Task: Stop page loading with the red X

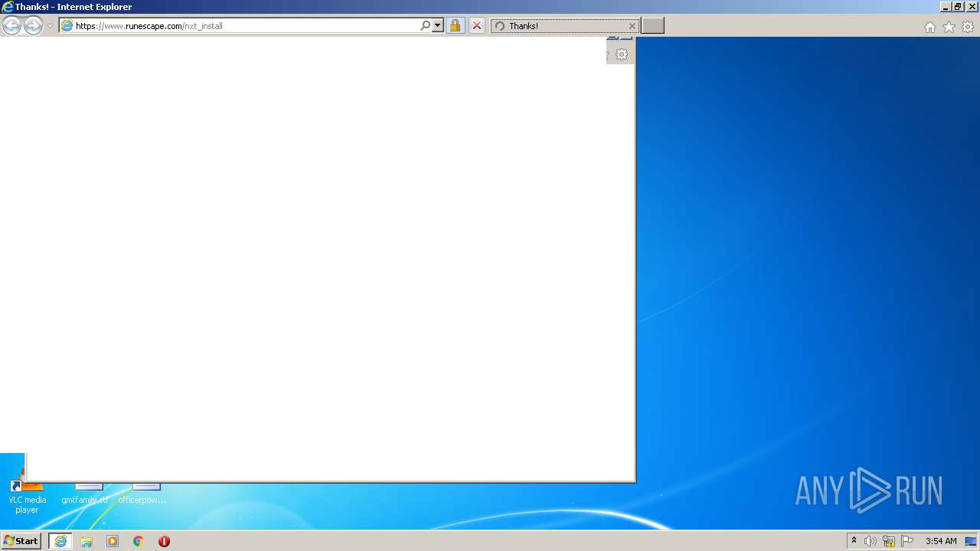Action: click(x=477, y=26)
